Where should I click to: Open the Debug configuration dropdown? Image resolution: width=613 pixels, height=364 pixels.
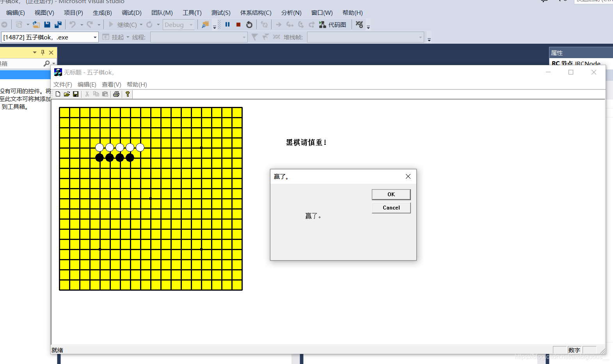(x=179, y=25)
